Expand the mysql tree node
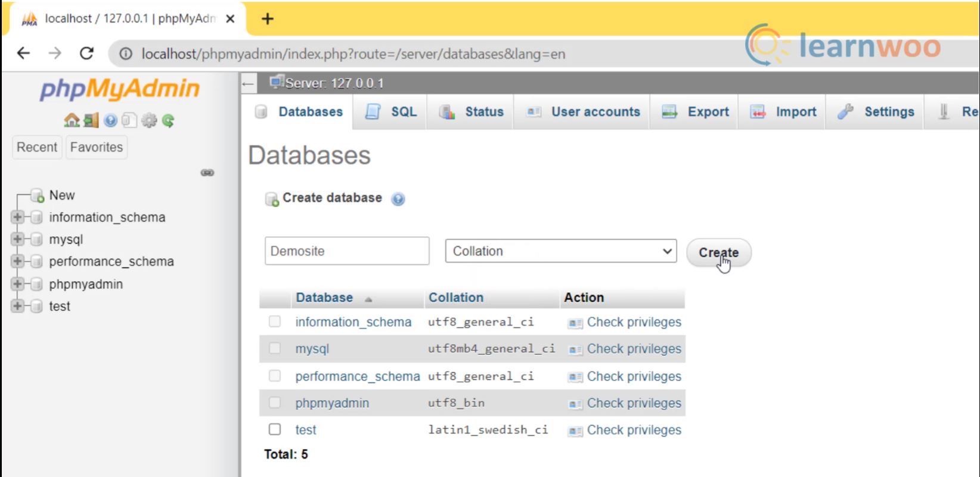980x477 pixels. click(x=17, y=239)
